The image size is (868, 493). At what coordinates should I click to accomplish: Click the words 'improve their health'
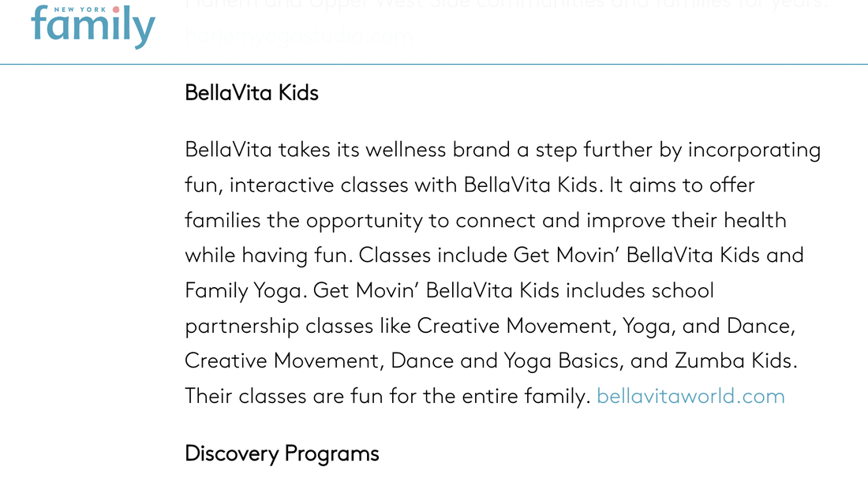point(687,221)
